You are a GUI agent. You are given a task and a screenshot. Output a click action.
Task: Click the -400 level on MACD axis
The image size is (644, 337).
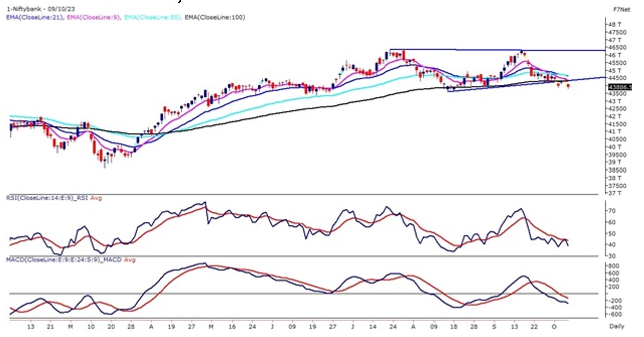[x=614, y=307]
